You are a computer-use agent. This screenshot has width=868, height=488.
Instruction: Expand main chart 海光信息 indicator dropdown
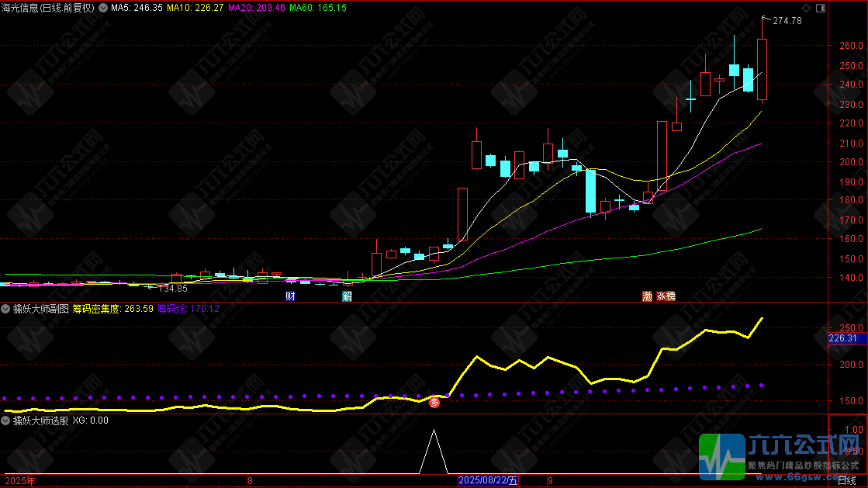click(x=103, y=8)
